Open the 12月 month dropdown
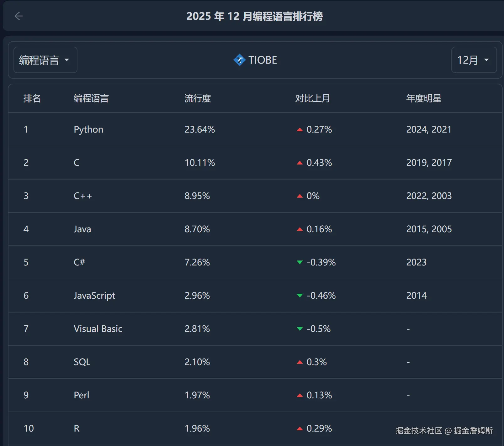The width and height of the screenshot is (504, 446). 474,60
